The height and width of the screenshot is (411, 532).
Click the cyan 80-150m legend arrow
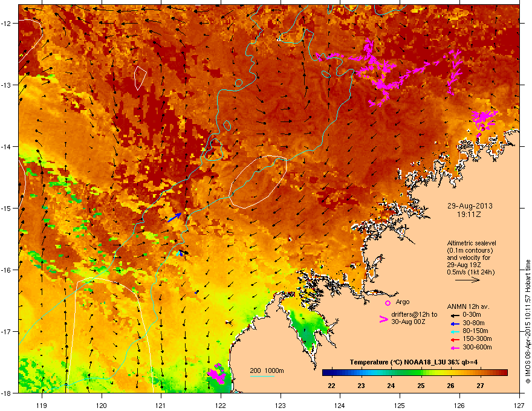click(x=455, y=331)
